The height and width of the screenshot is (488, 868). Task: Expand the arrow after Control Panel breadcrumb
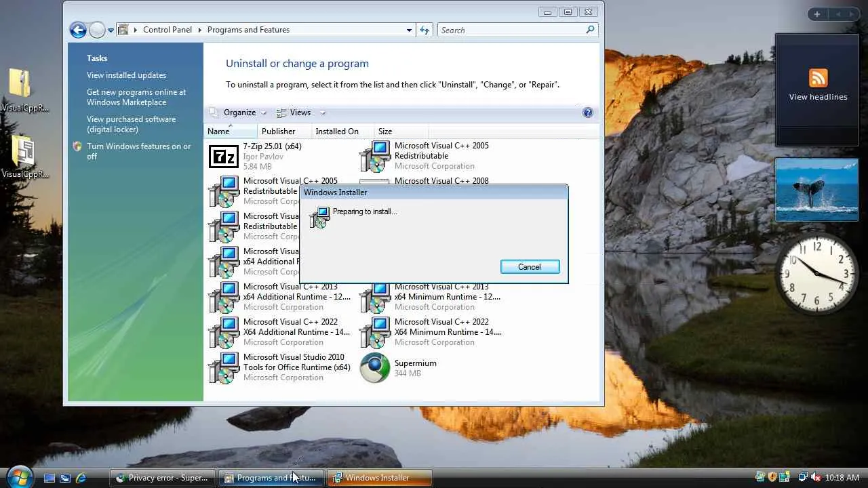[199, 30]
